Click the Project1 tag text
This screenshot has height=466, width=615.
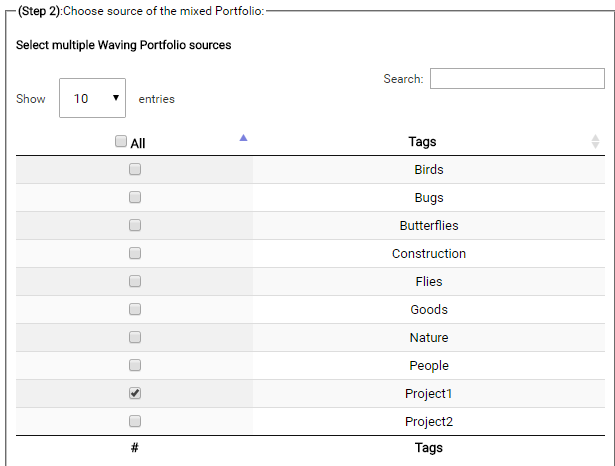click(428, 393)
